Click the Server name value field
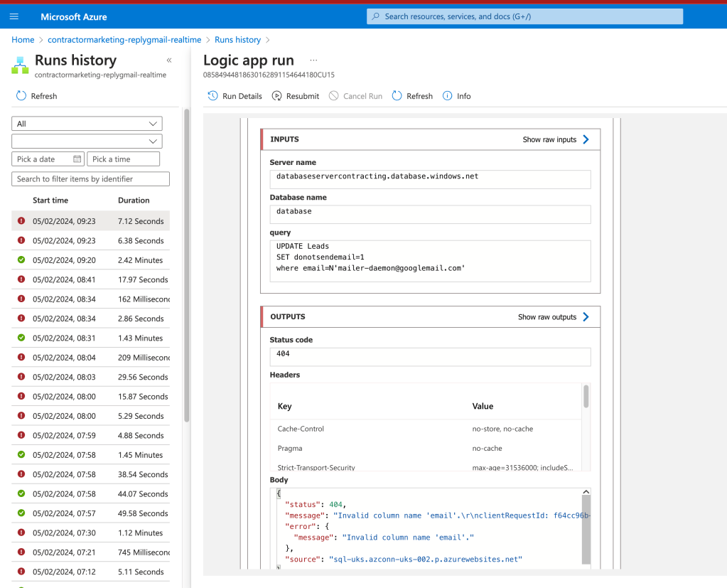 tap(430, 179)
